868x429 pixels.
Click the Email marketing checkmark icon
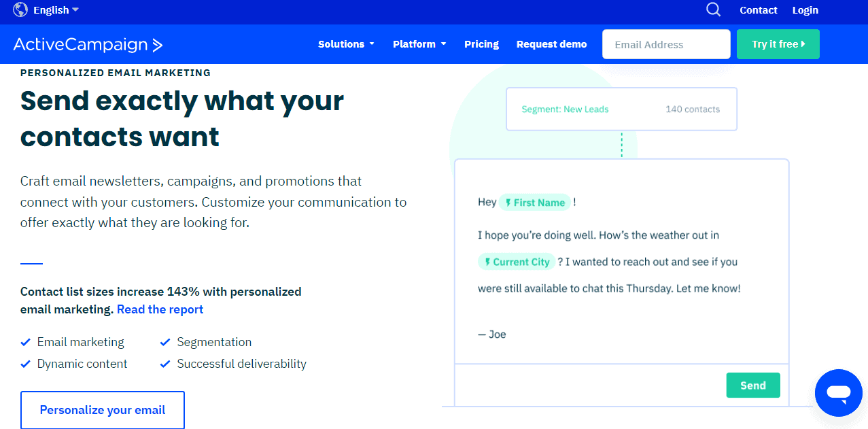tap(26, 342)
